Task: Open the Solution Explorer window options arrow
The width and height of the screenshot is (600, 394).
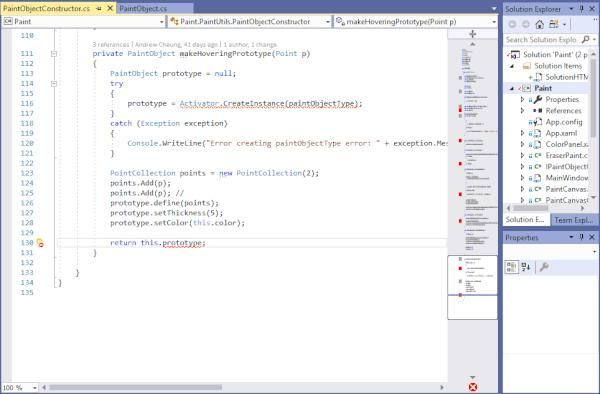Action: (x=571, y=9)
